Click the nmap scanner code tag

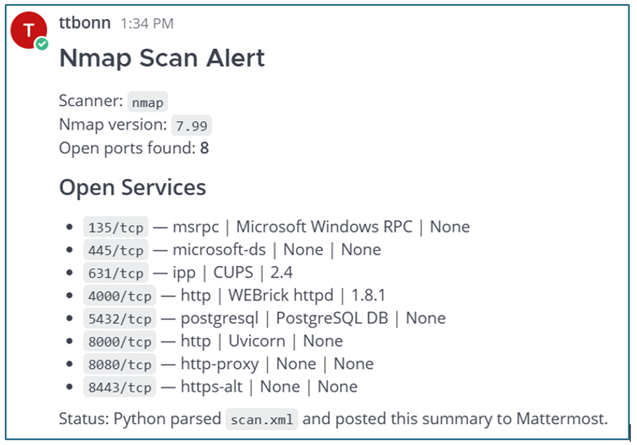pos(147,102)
